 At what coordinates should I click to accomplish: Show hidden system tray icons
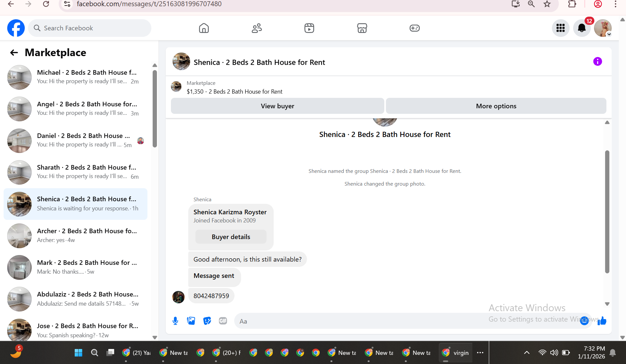[527, 353]
